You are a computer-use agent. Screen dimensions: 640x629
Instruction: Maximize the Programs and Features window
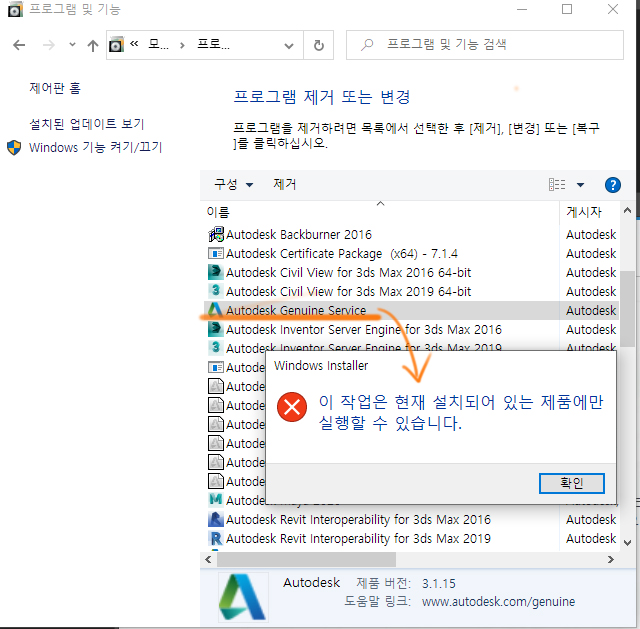tap(567, 9)
